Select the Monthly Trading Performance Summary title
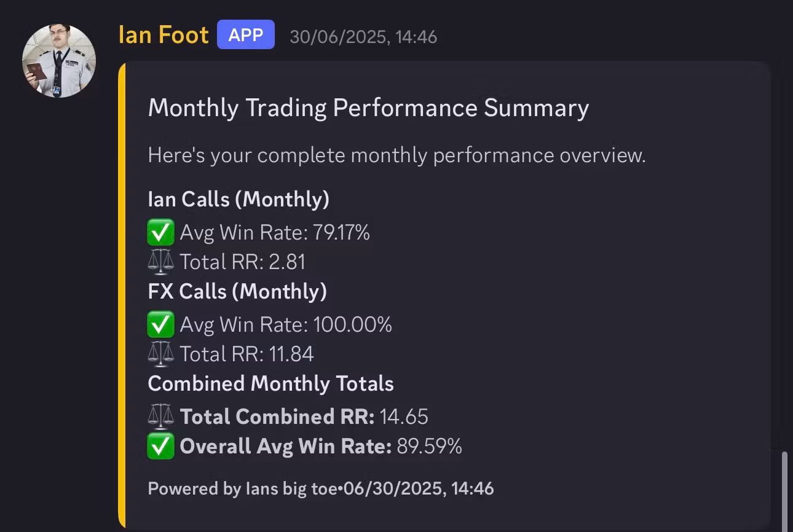The image size is (793, 532). pos(368,108)
